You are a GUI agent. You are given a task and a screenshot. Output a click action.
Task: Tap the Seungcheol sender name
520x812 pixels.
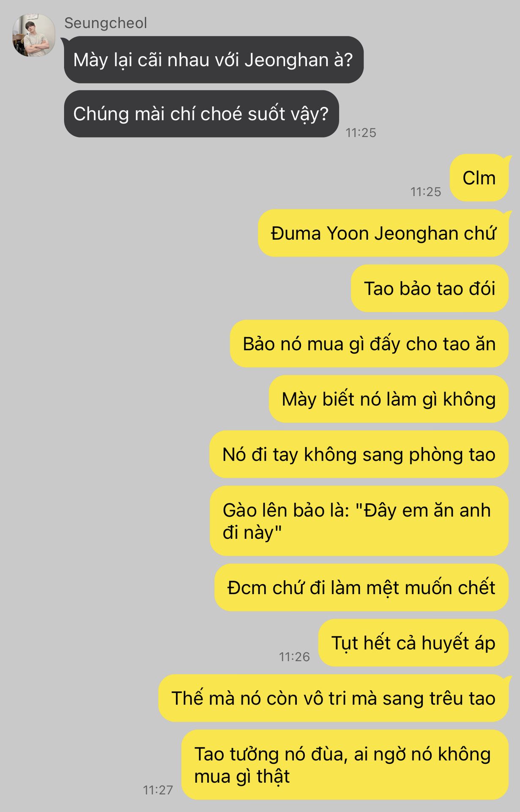pyautogui.click(x=106, y=23)
